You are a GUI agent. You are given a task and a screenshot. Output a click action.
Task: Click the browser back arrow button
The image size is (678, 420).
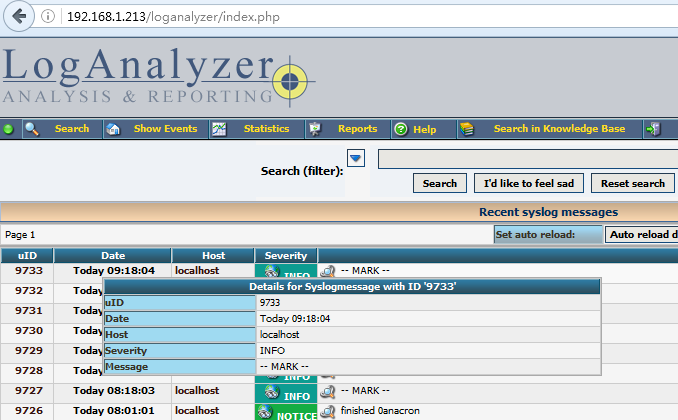coord(19,16)
